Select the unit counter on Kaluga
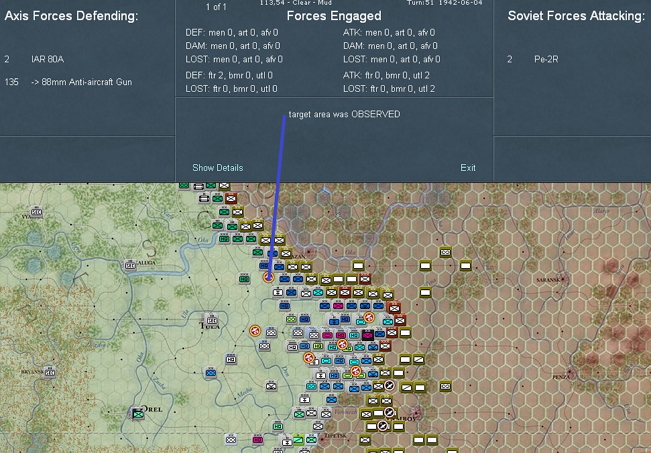 pos(130,265)
